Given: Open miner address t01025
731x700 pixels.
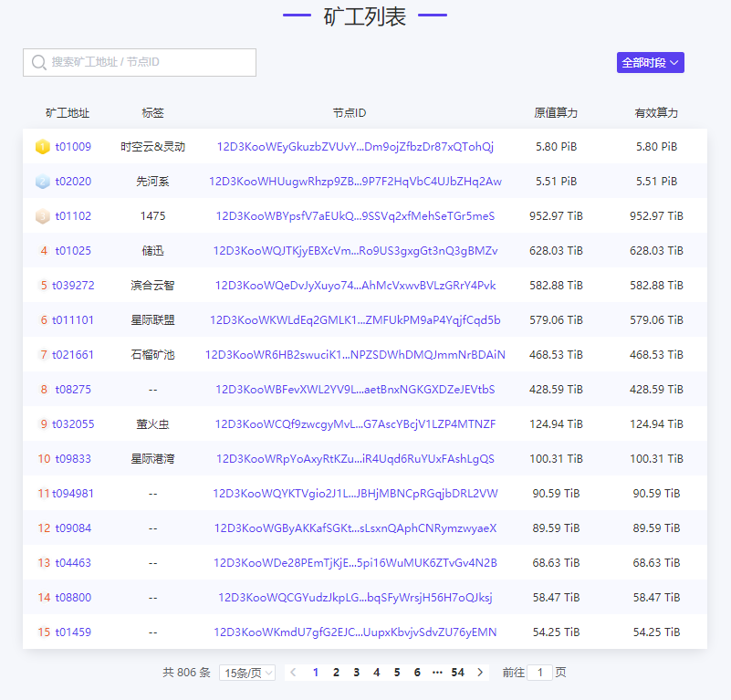Looking at the screenshot, I should coord(73,250).
